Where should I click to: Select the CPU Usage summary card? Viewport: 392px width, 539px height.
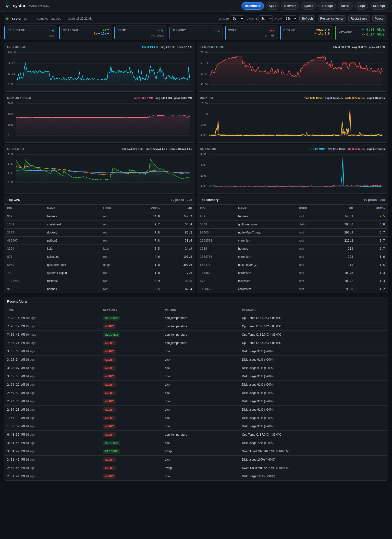tap(31, 33)
